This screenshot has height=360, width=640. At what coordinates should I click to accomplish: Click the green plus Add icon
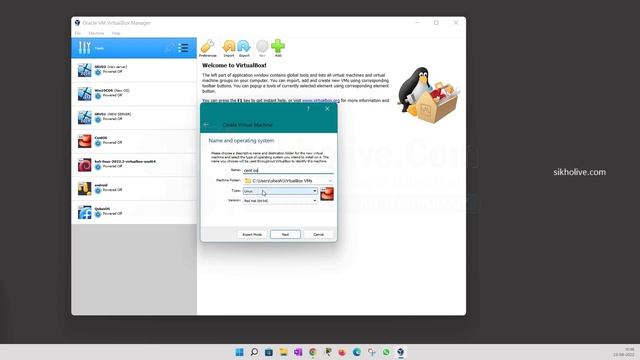(x=278, y=48)
